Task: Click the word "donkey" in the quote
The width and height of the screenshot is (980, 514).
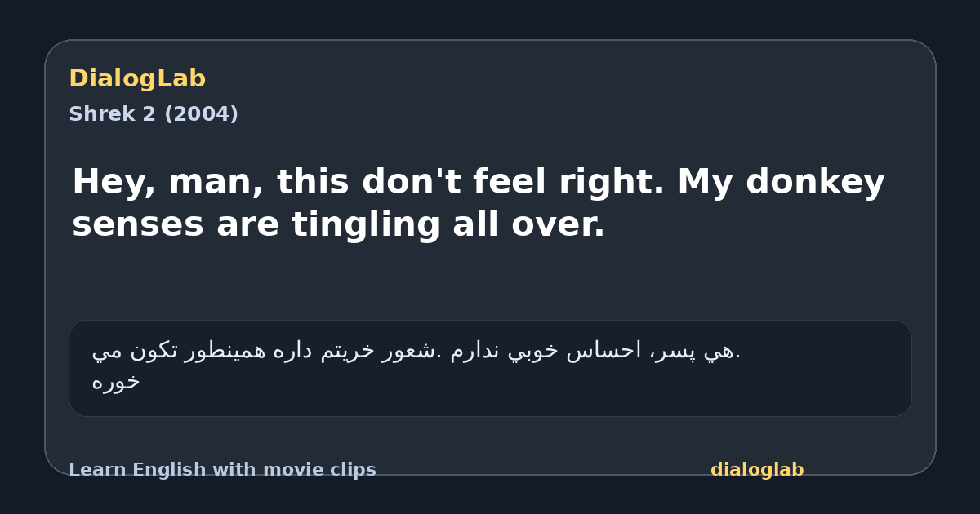Action: pos(815,183)
